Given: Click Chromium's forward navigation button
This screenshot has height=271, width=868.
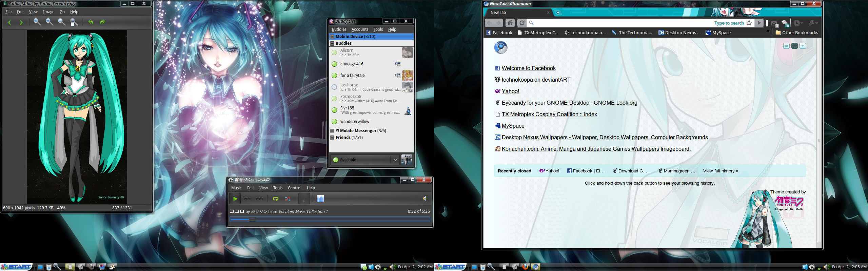Looking at the screenshot, I should [x=498, y=23].
